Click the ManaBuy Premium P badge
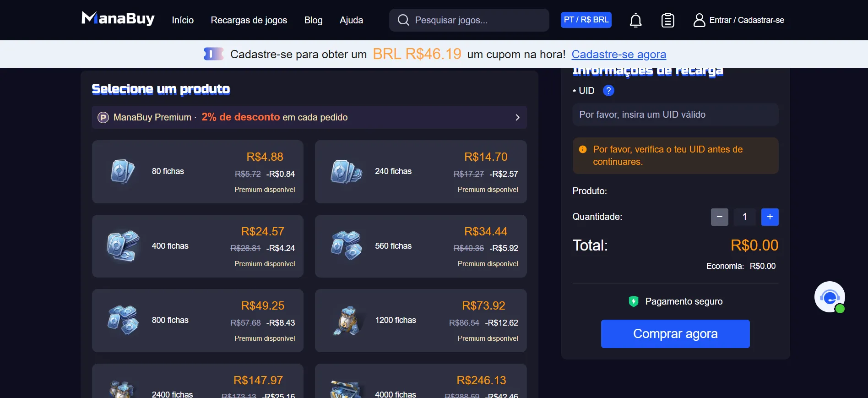The width and height of the screenshot is (868, 398). 103,118
